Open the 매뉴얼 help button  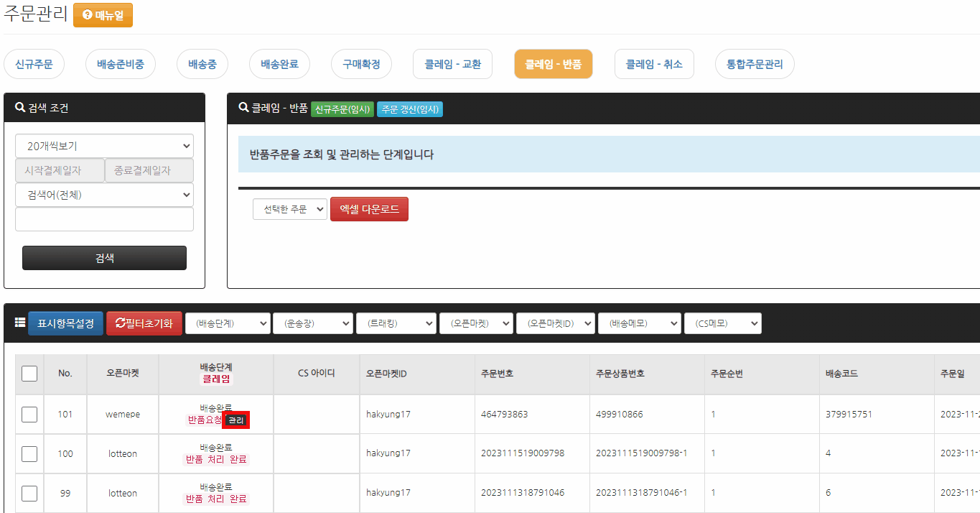(103, 15)
